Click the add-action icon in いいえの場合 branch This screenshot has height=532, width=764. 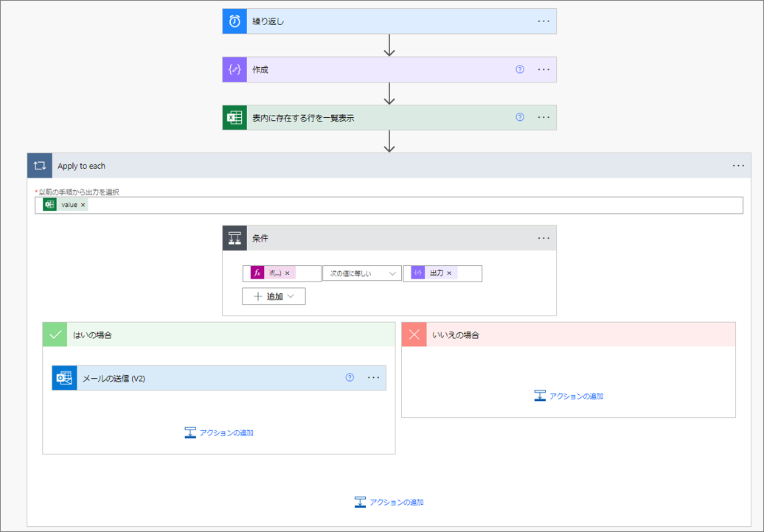tap(540, 396)
